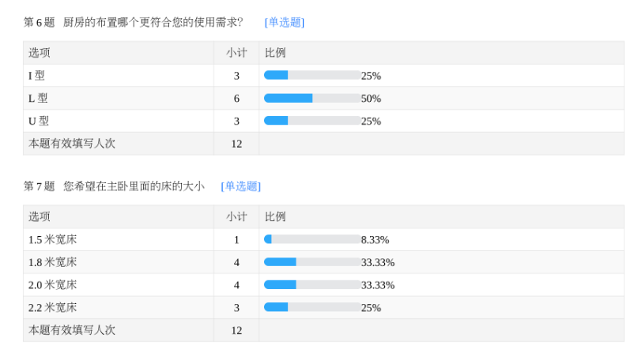Click the 1.5 米宽床 option label

[52, 239]
